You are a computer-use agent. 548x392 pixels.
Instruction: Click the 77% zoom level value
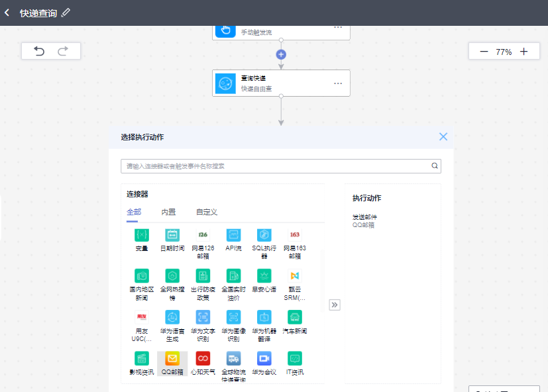[x=504, y=52]
